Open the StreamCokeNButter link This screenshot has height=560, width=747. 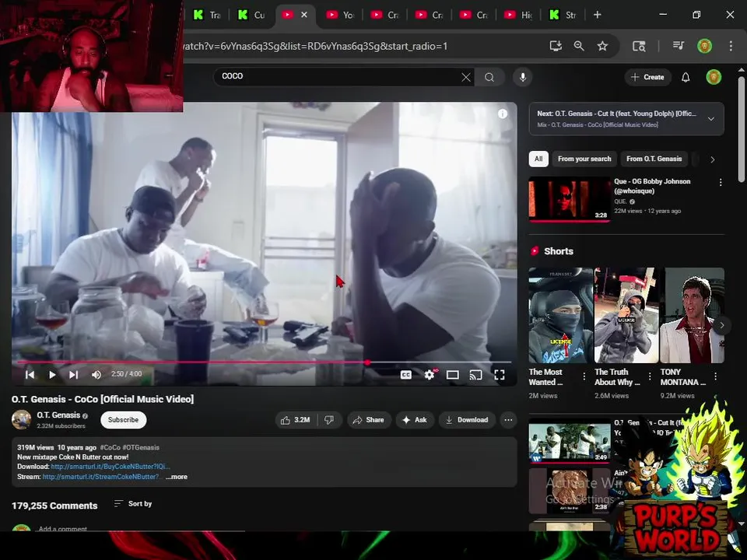(100, 477)
